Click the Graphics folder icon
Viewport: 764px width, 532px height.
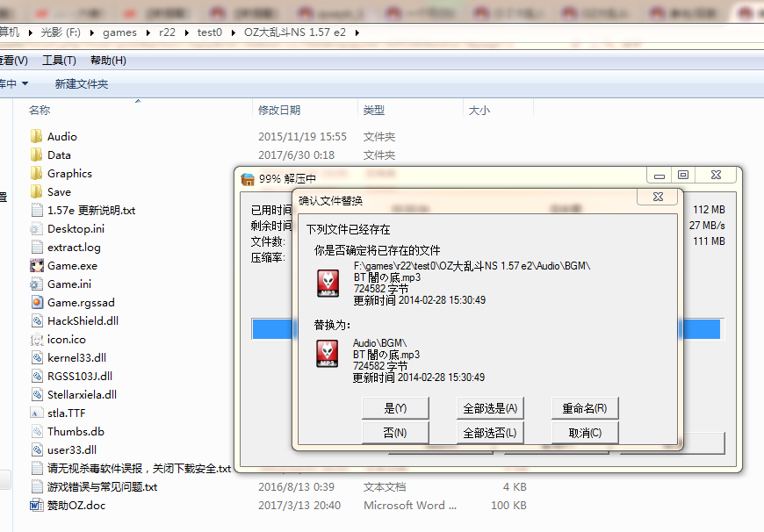37,174
